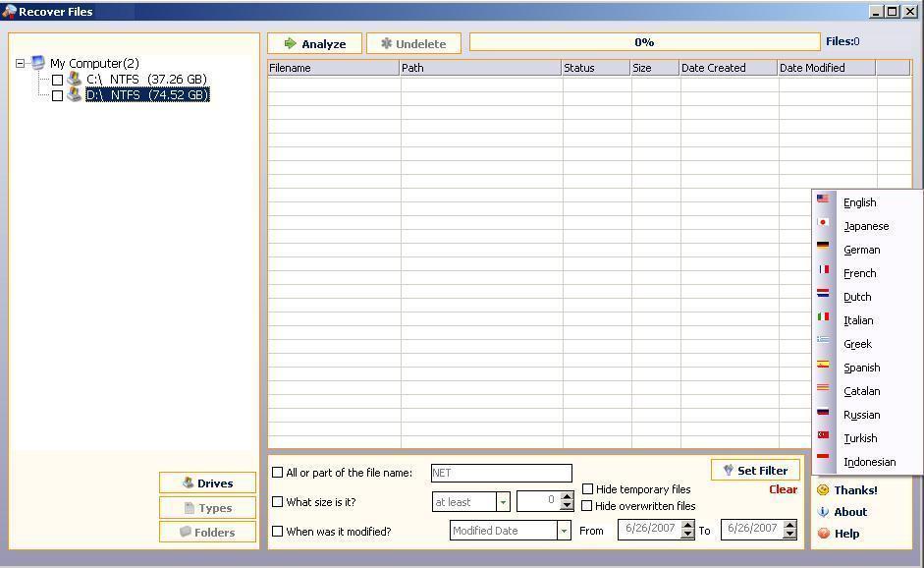Click the Undelete button

413,42
